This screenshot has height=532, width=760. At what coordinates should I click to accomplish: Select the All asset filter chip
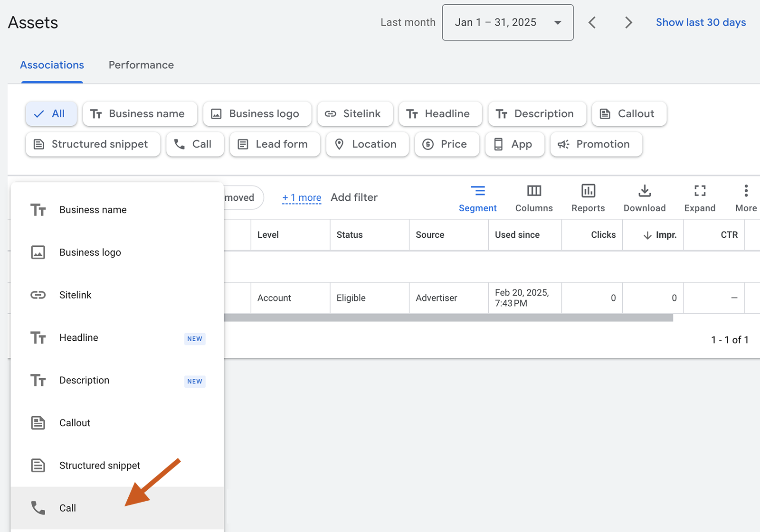point(51,114)
